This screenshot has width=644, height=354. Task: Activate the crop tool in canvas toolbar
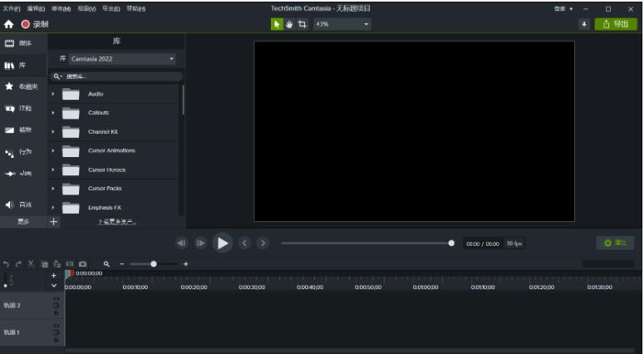click(x=302, y=24)
